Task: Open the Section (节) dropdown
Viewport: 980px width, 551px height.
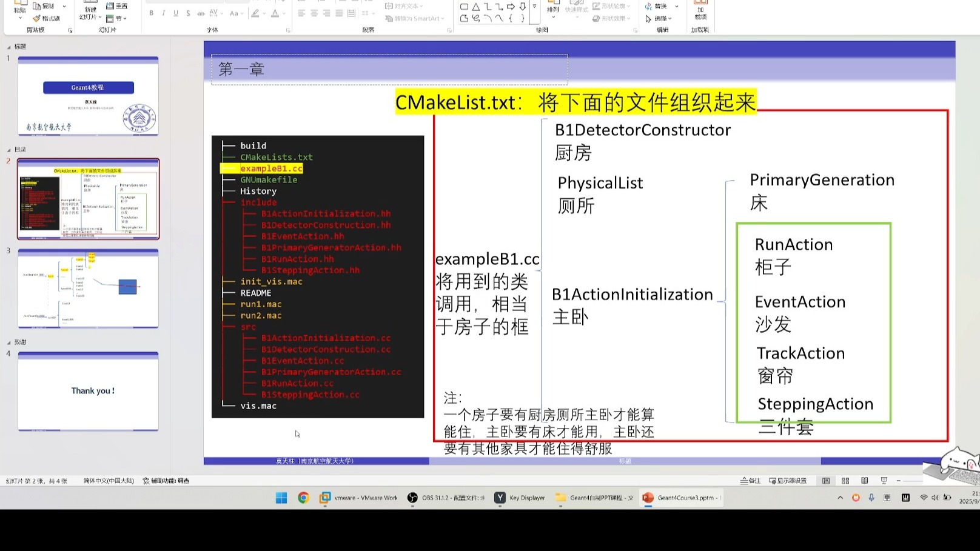Action: (116, 18)
